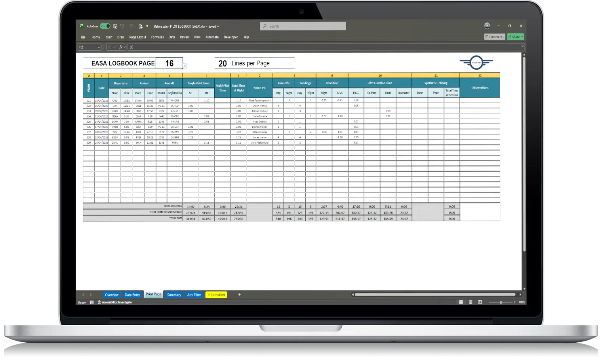The width and height of the screenshot is (602, 364).
Task: Click the horizontal scrollbar
Action: pos(435,295)
